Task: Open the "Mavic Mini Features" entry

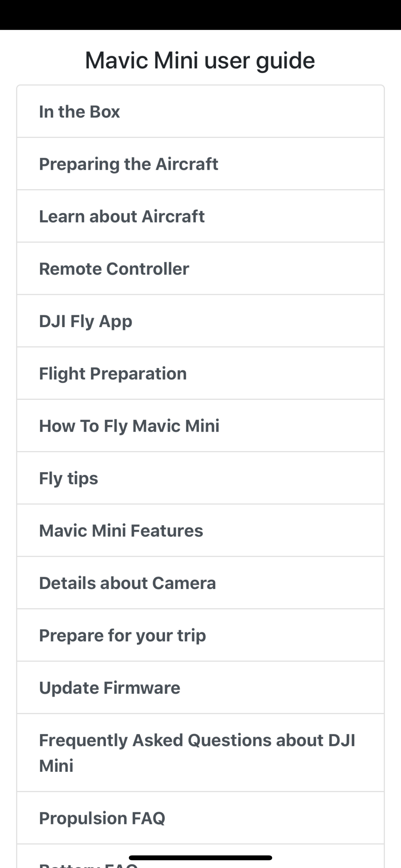Action: [200, 530]
